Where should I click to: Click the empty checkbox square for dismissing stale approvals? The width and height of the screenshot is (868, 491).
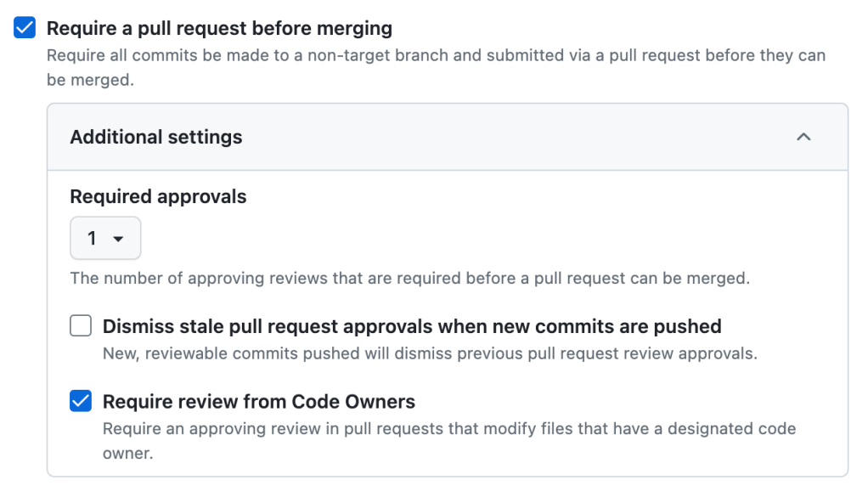coord(80,325)
